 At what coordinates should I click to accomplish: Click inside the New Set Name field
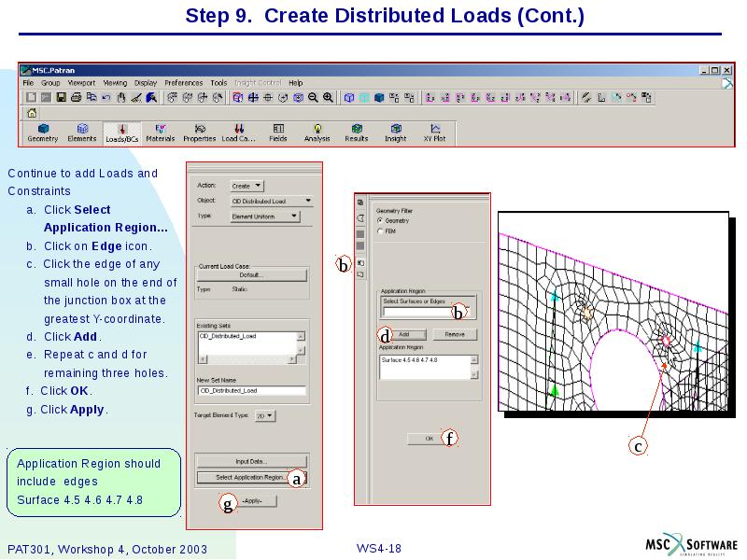(252, 390)
